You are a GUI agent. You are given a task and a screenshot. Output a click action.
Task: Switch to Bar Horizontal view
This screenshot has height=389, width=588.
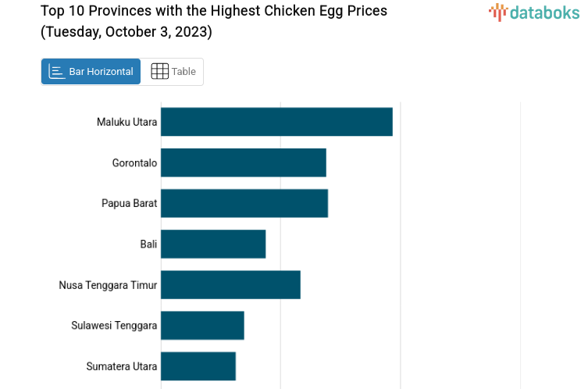pos(91,71)
